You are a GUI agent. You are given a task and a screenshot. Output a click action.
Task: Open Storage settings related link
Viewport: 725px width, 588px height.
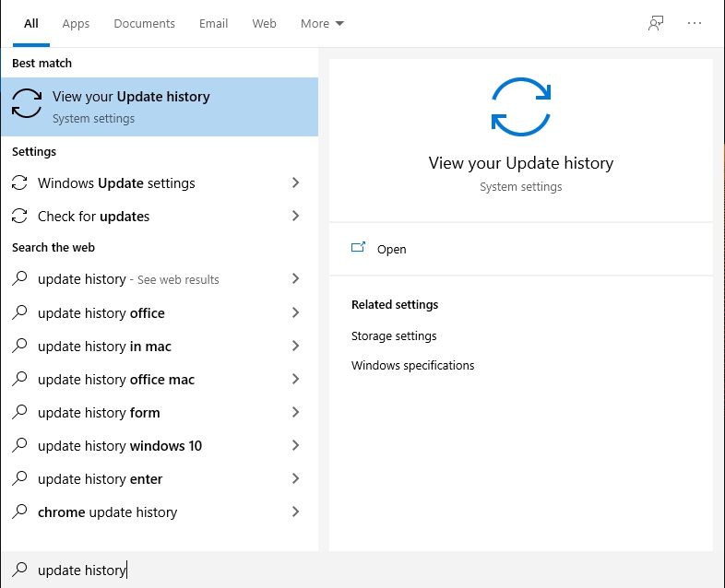click(x=394, y=336)
